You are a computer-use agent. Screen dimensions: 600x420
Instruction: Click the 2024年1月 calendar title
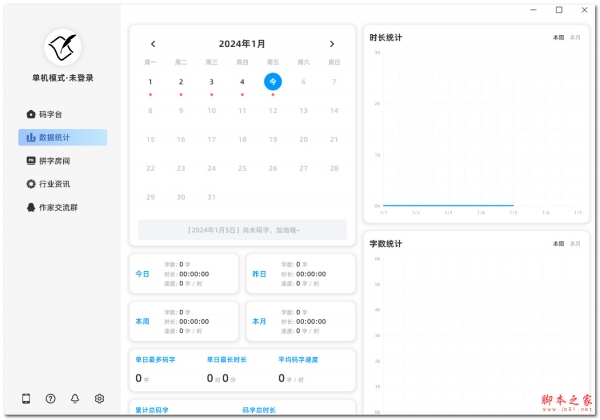coord(242,44)
